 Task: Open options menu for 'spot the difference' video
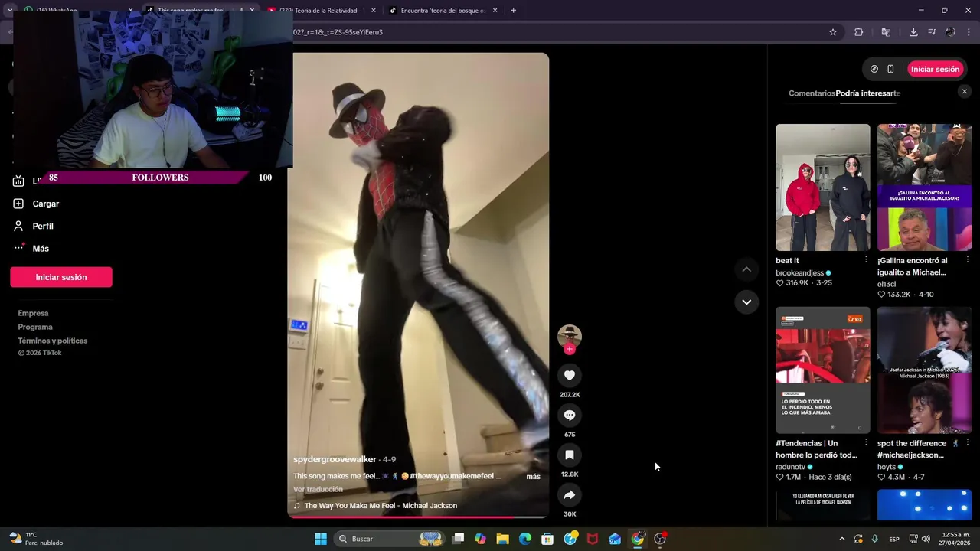coord(967,442)
